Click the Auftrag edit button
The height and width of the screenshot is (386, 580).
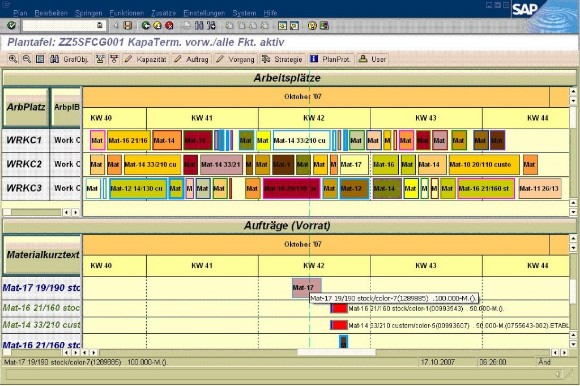(192, 59)
